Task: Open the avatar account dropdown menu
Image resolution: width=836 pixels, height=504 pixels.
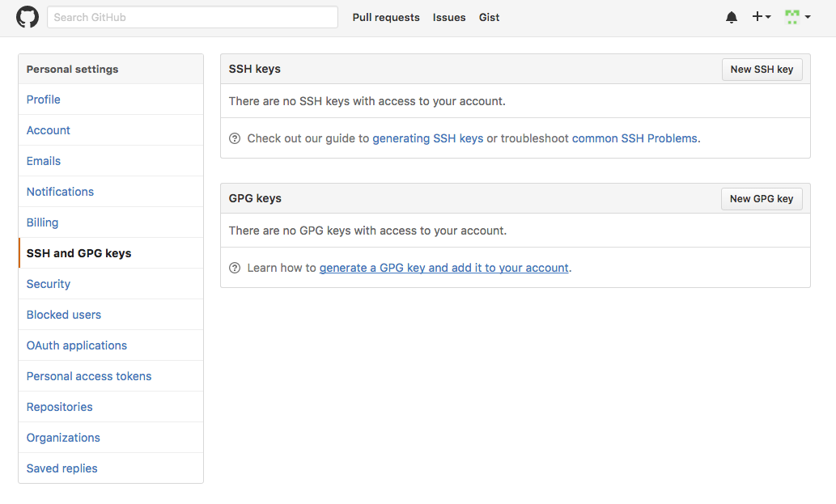Action: (807, 17)
